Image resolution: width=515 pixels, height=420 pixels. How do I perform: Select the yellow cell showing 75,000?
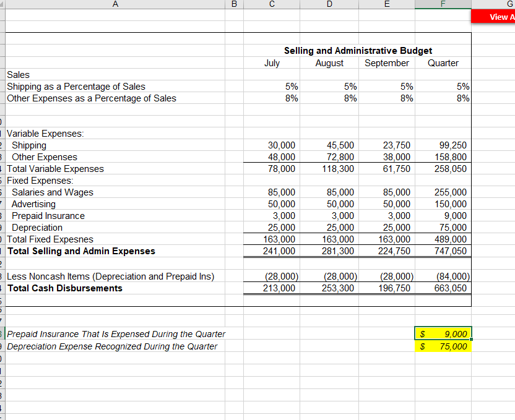(443, 346)
